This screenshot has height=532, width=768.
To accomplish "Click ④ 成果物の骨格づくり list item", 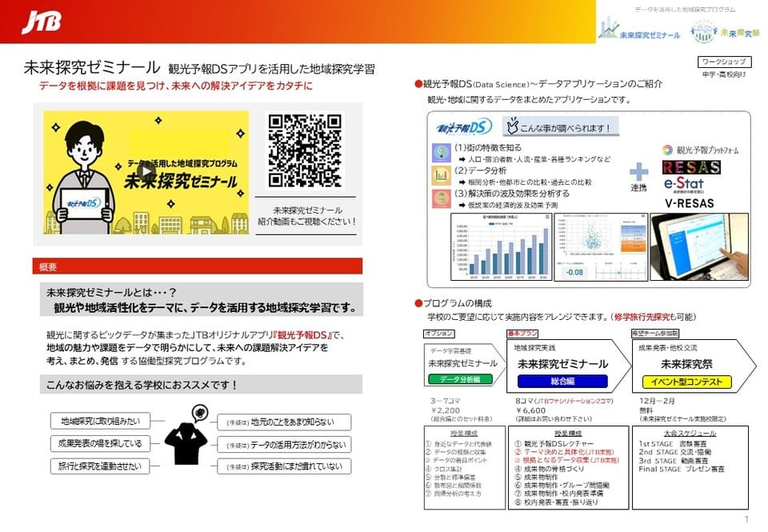I will click(x=549, y=469).
